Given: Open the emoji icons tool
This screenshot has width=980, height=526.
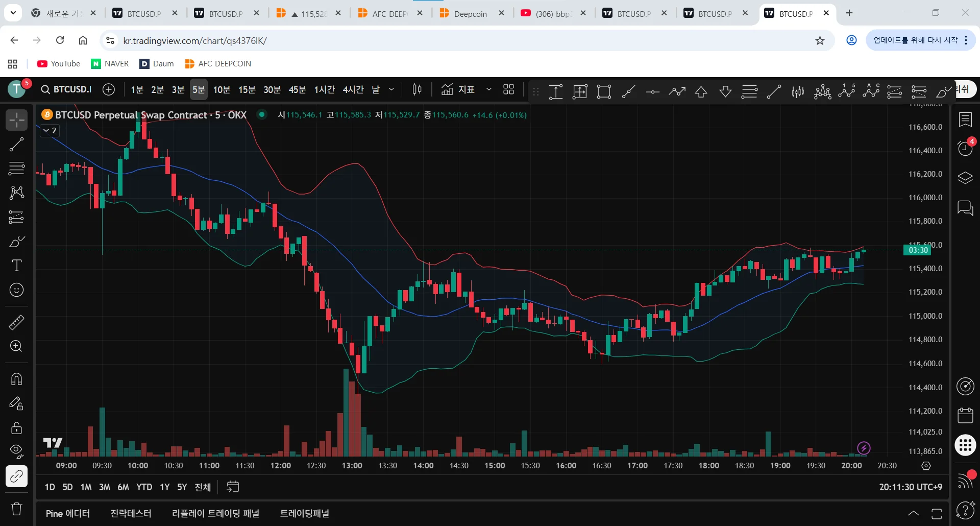Looking at the screenshot, I should (17, 290).
